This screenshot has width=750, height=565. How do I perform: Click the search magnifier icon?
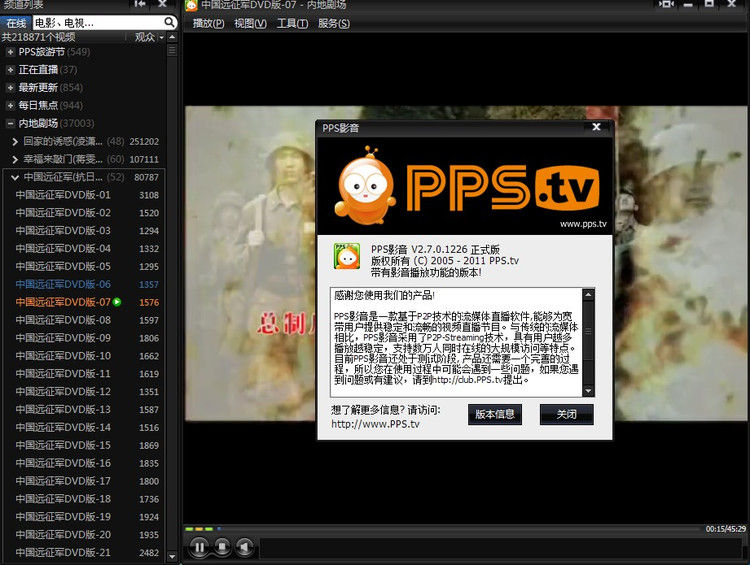[x=169, y=22]
